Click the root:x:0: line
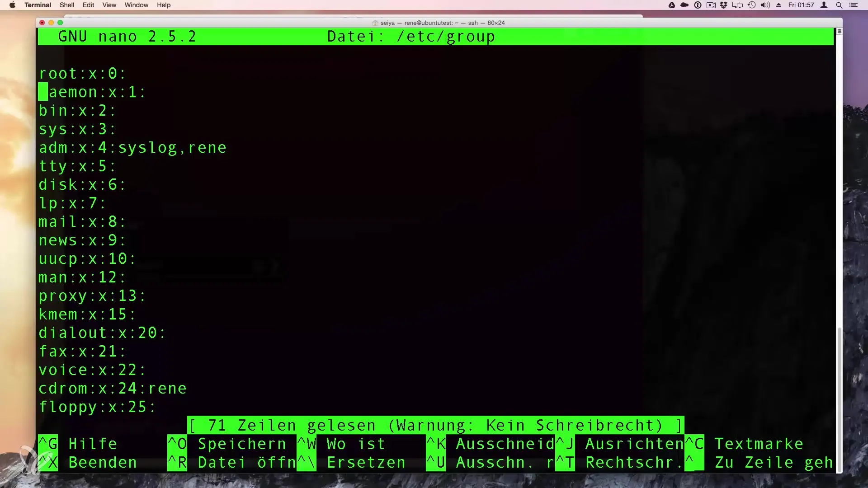868x488 pixels. coord(82,73)
